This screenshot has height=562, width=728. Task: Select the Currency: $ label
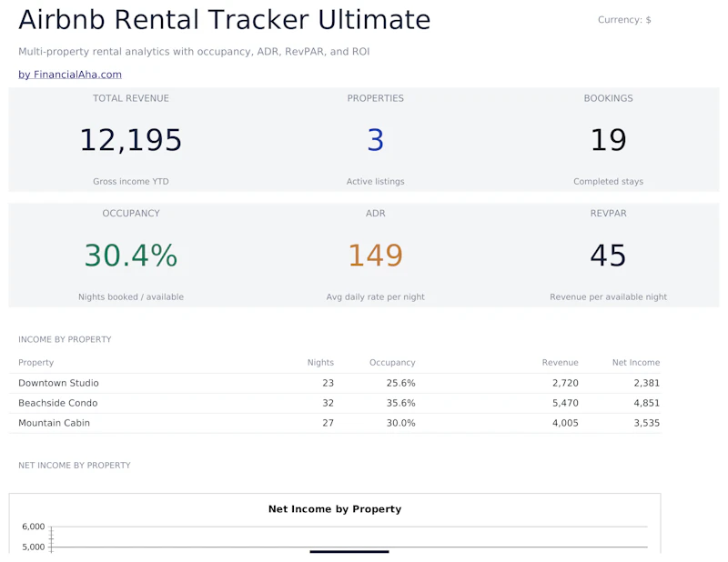click(624, 20)
